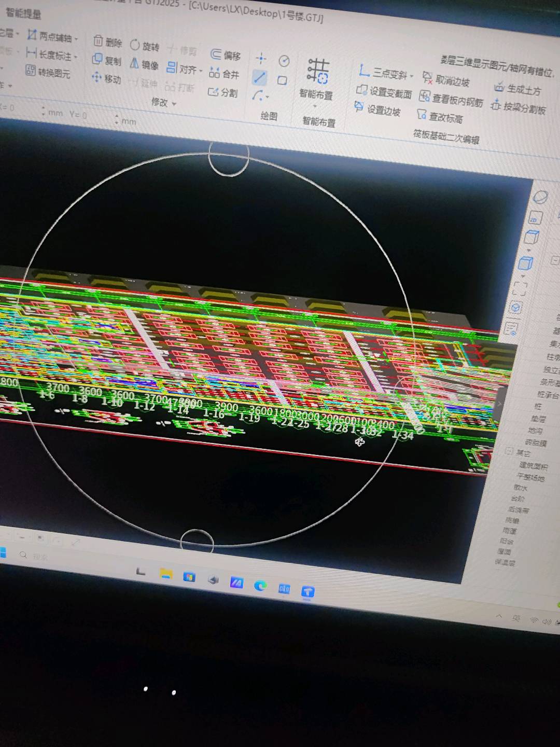Select 台阶 in component tree
Viewport: 560px width, 747px height.
pyautogui.click(x=517, y=499)
